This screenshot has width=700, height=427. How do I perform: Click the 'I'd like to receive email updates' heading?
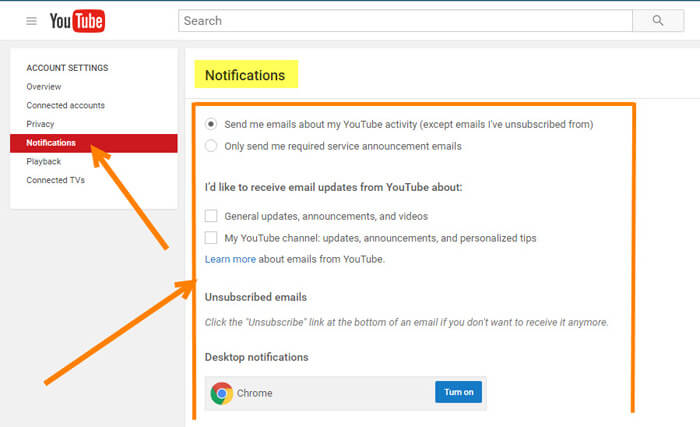click(x=333, y=187)
